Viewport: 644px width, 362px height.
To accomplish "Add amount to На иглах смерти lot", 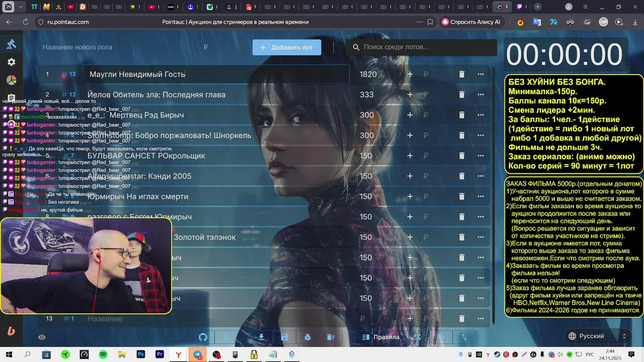I will click(410, 197).
